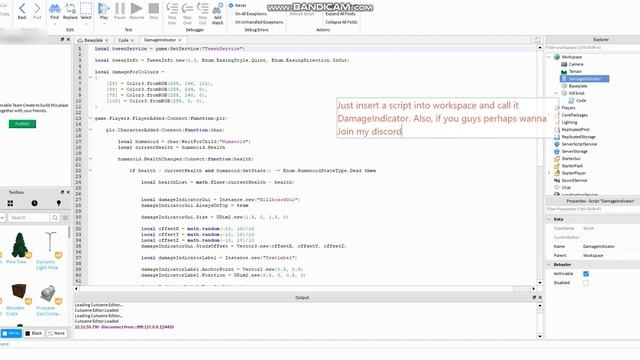Switch to the DamageIndicator tab
The width and height of the screenshot is (640, 360).
point(160,40)
